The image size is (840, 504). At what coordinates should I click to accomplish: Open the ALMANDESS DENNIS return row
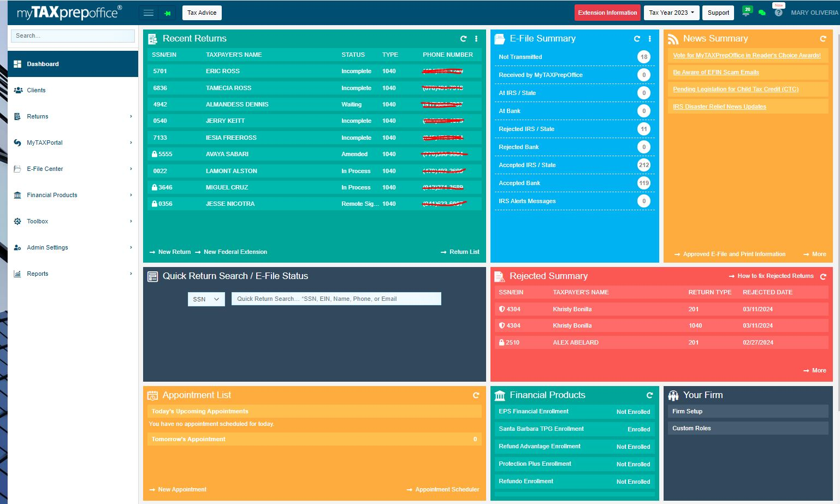coord(315,104)
